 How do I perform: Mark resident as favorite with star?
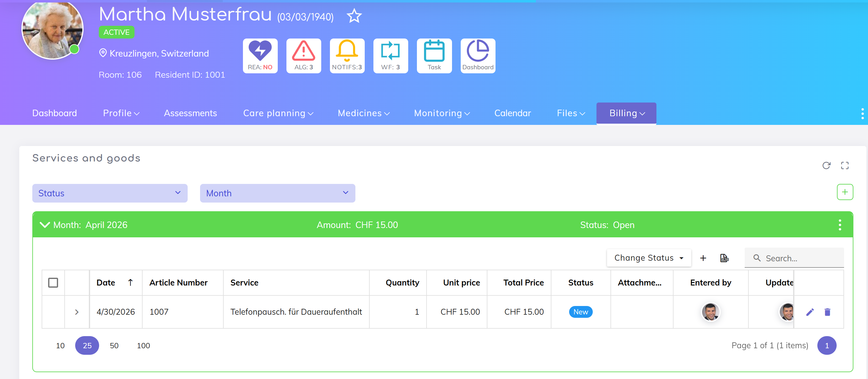click(354, 16)
